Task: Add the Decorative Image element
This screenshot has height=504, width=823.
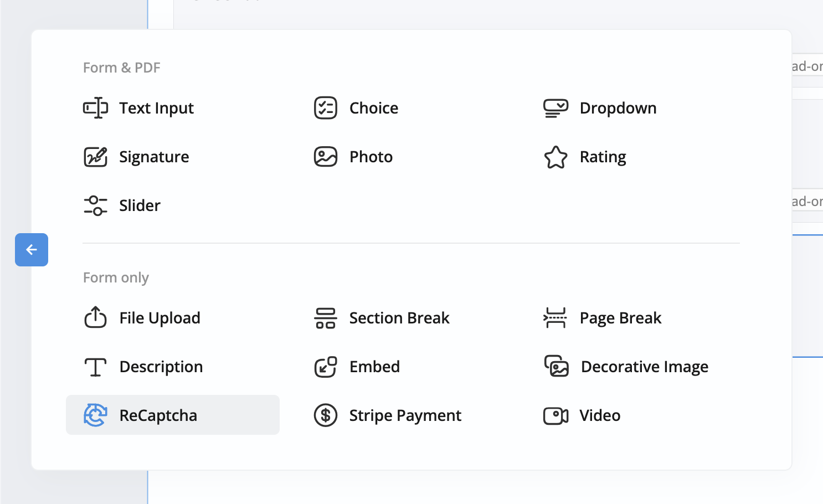Action: point(644,367)
